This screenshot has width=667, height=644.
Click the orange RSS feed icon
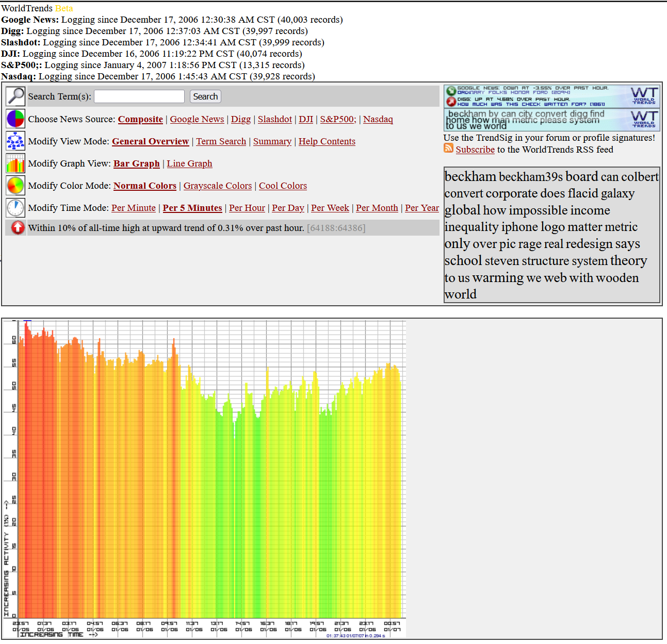pos(448,148)
